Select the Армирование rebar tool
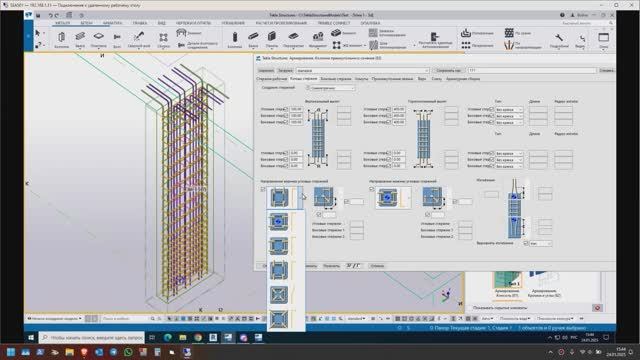The image size is (640, 360). point(478,33)
